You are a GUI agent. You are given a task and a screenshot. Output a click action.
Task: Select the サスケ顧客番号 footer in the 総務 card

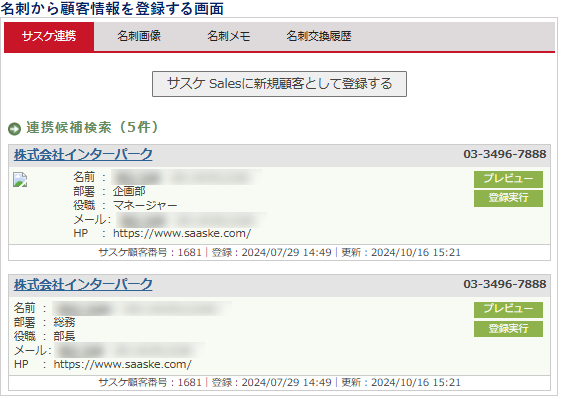279,383
